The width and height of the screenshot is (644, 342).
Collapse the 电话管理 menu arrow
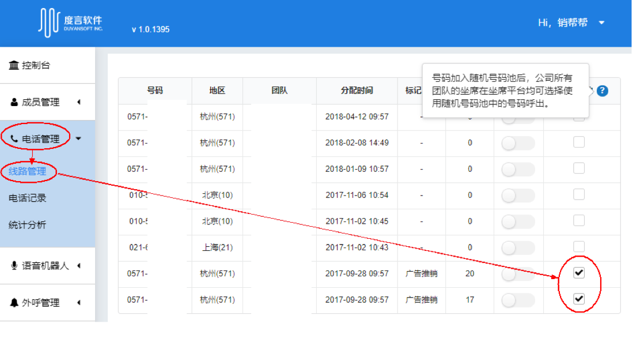click(x=78, y=139)
